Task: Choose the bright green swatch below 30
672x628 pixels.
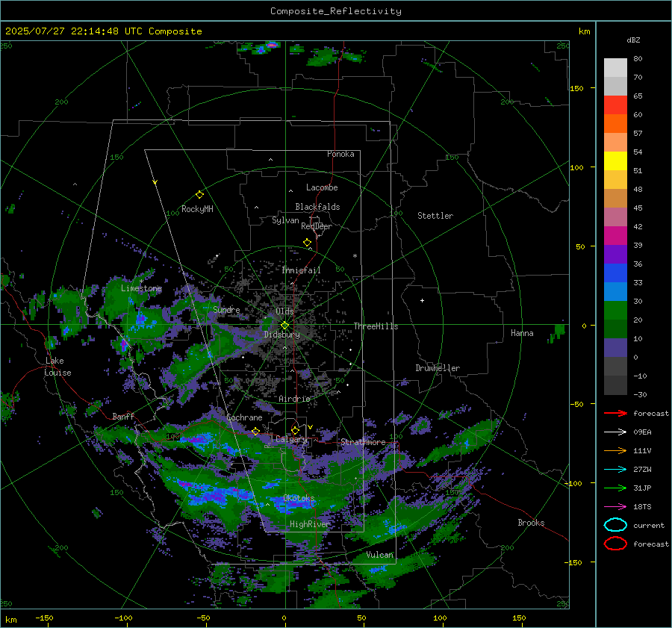Action: coord(615,311)
